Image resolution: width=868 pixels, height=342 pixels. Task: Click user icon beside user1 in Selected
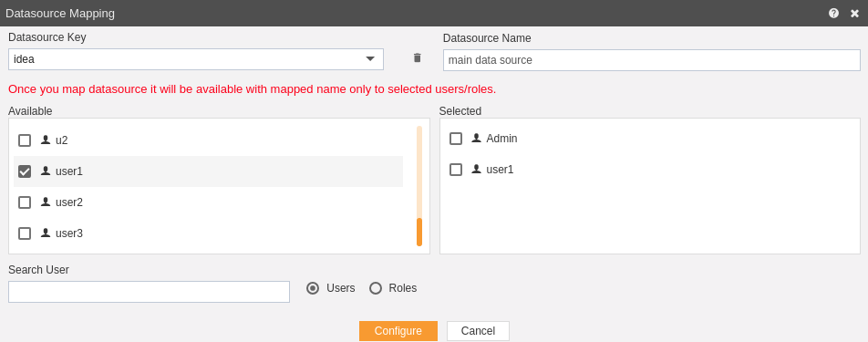[476, 170]
